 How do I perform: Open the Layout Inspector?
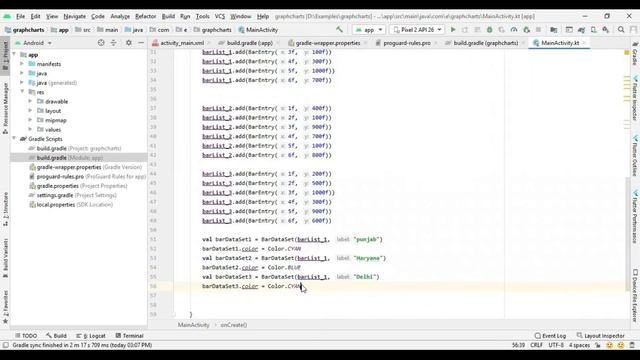coord(600,336)
